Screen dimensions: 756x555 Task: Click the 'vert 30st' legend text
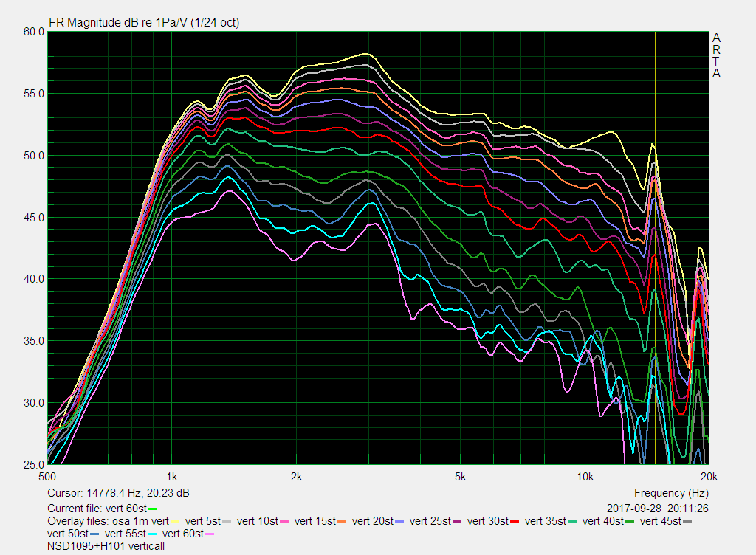pyautogui.click(x=488, y=521)
